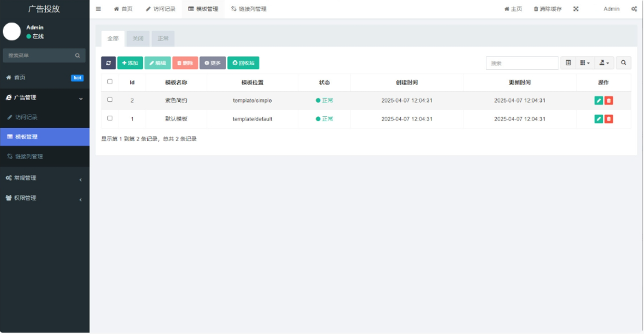Click the 搜索 table search field
This screenshot has width=644, height=334.
522,63
